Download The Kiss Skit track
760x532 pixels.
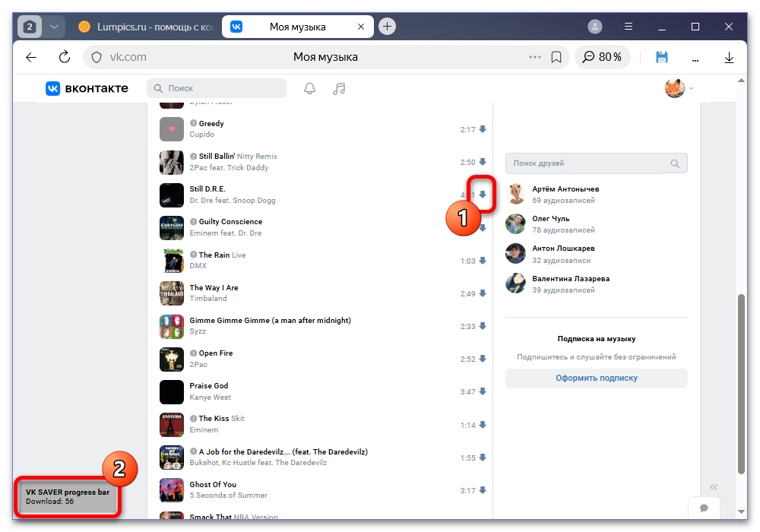point(483,425)
